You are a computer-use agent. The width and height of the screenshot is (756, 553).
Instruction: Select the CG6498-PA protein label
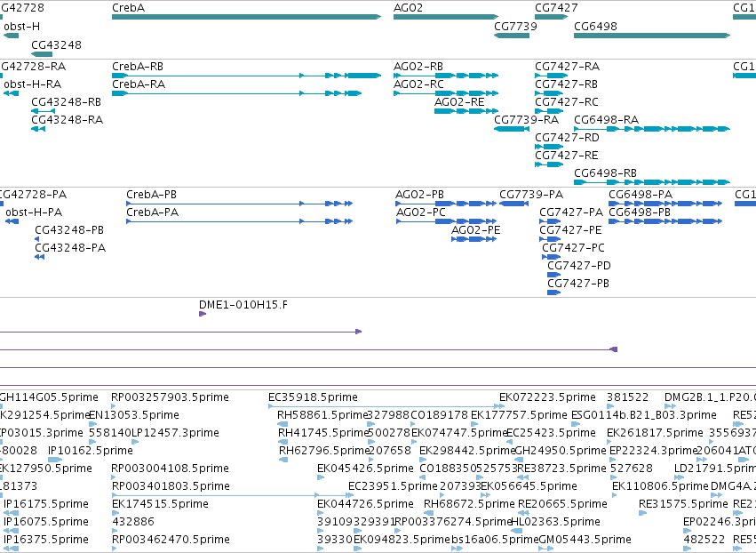(641, 195)
